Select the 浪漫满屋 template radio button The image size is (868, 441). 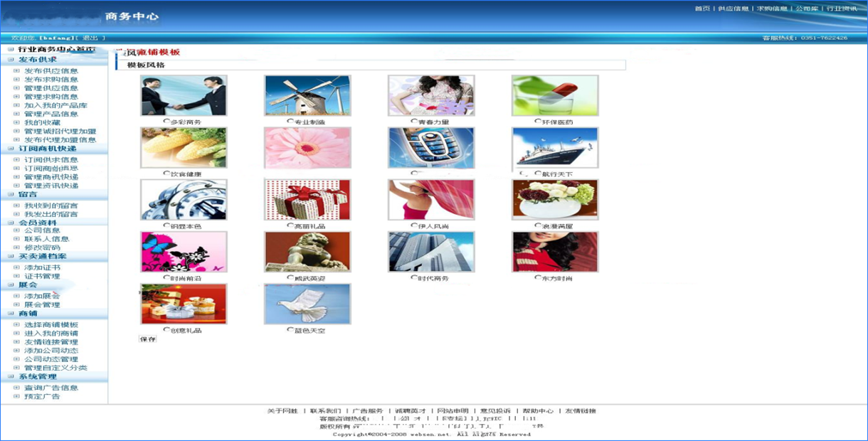538,225
